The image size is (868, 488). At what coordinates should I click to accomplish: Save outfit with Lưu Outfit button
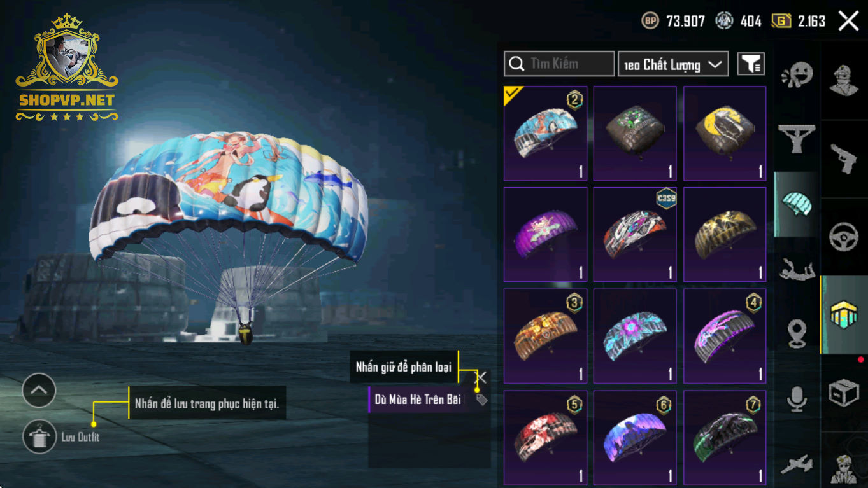click(x=39, y=437)
